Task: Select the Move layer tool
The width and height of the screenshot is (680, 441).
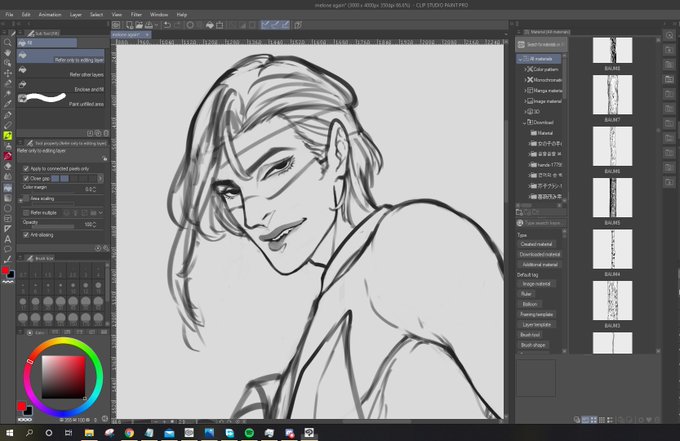Action: coord(7,73)
